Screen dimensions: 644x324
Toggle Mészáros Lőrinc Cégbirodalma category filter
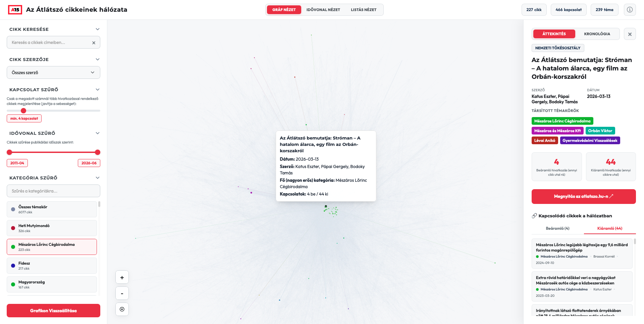pyautogui.click(x=52, y=247)
